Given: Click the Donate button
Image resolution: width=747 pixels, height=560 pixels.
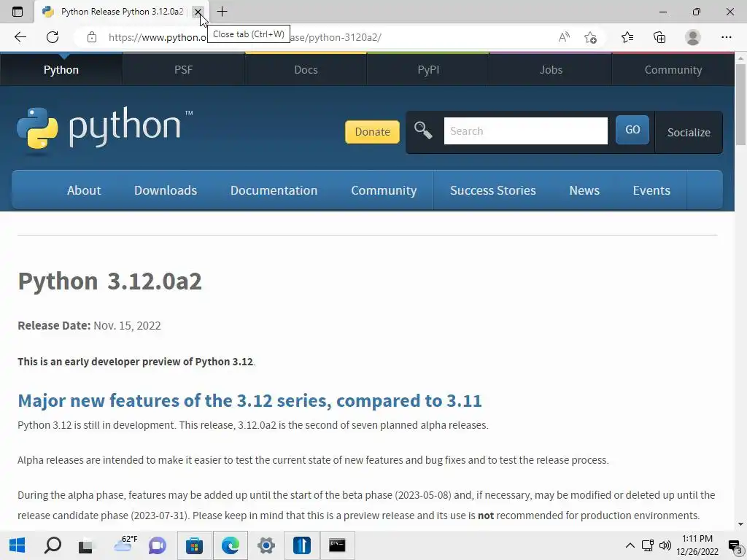Looking at the screenshot, I should (372, 132).
